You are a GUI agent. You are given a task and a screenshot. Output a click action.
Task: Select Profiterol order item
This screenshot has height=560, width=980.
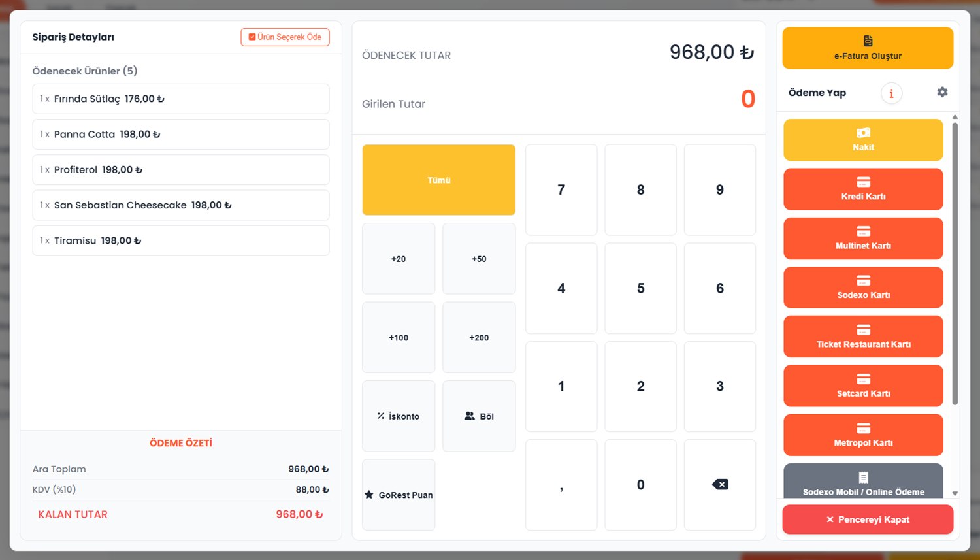coord(181,169)
